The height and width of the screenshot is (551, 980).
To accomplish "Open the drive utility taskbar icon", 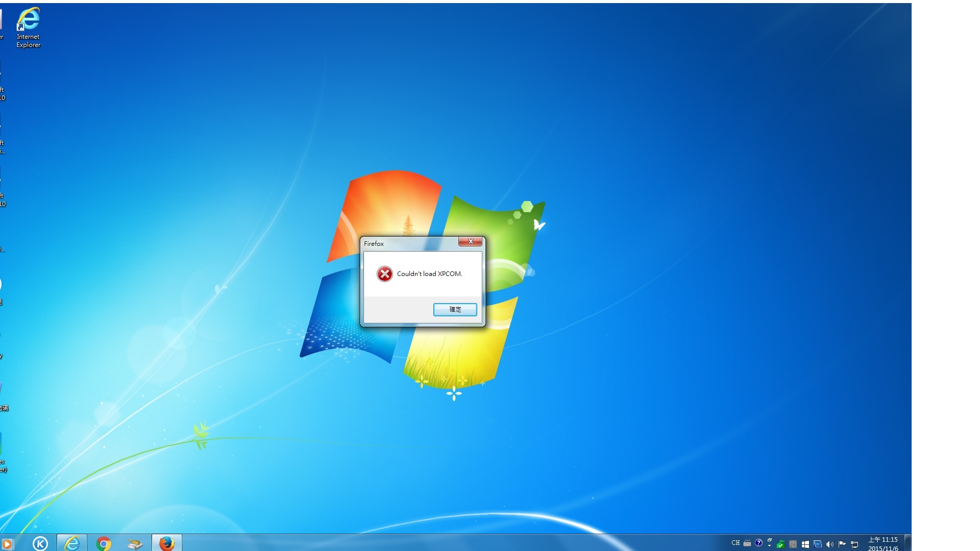I will coord(135,544).
